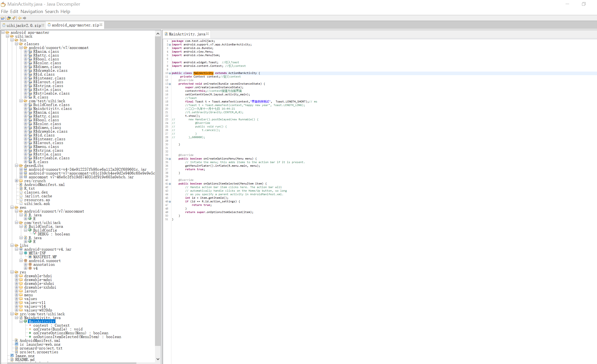This screenshot has width=597, height=364.
Task: Click the Open Type toolbar icon
Action: point(8,18)
